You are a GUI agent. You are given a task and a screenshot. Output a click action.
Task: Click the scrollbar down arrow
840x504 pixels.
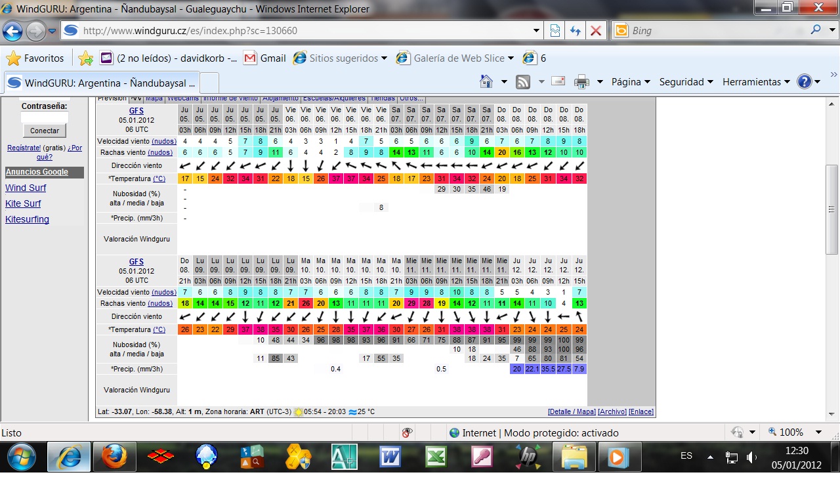832,414
